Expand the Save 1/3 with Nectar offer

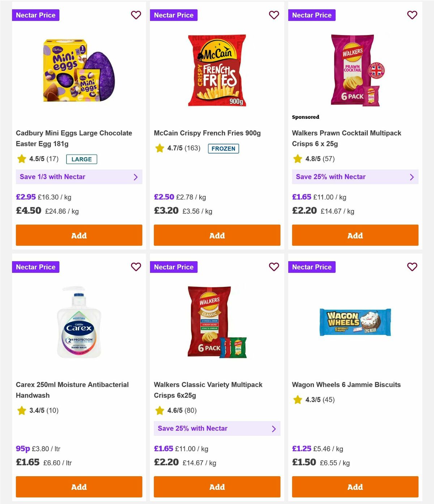pos(79,177)
